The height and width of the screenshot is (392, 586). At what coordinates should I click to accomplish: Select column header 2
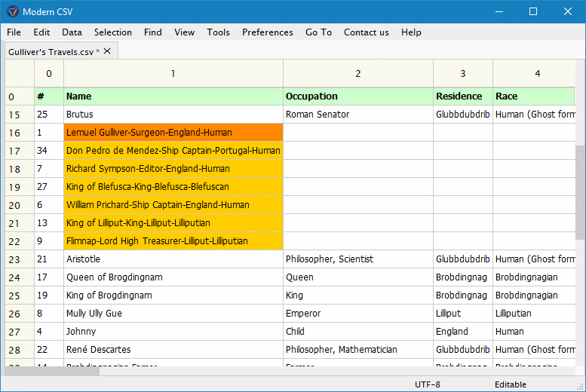pos(358,74)
